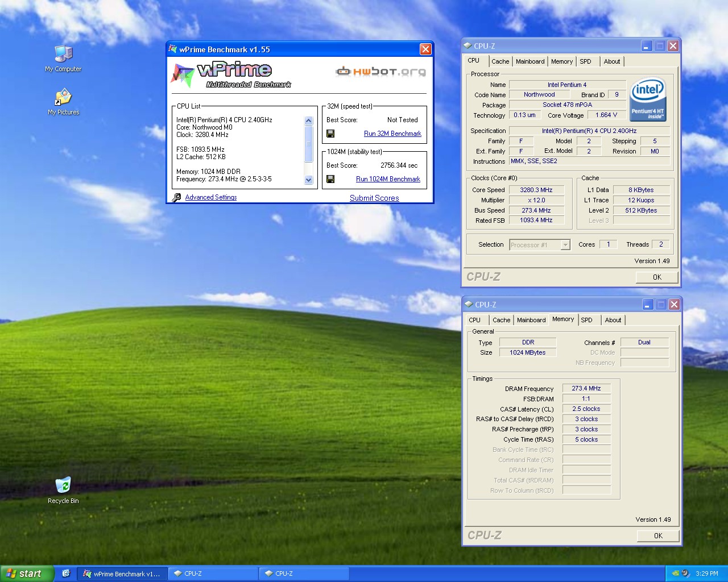Screen dimensions: 728x582
Task: Click the HWBOT.org logo
Action: click(x=380, y=72)
